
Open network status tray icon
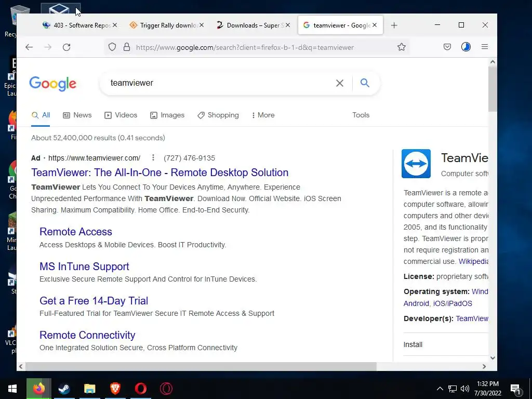pos(453,389)
